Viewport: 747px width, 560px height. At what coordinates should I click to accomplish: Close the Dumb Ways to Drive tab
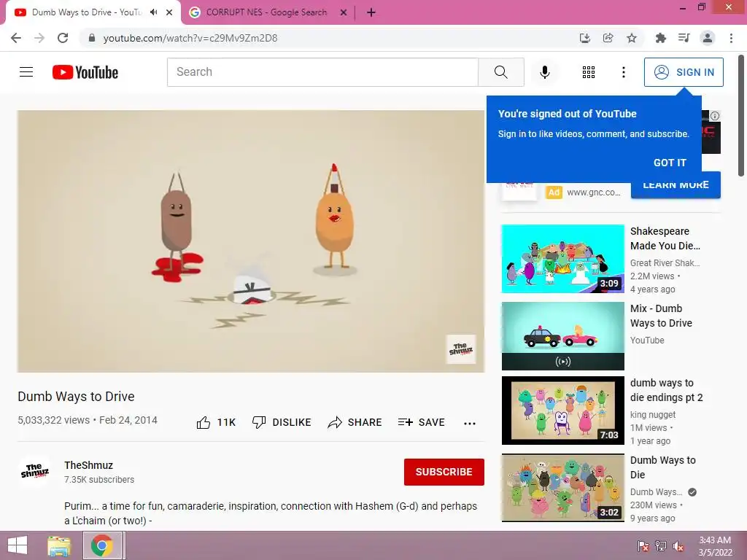(169, 12)
